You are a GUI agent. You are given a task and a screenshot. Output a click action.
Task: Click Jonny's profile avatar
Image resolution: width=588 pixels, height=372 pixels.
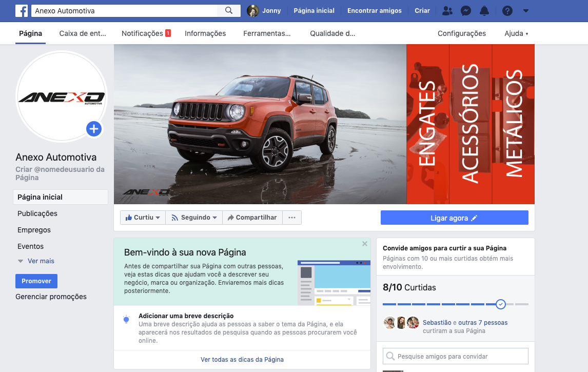[253, 11]
